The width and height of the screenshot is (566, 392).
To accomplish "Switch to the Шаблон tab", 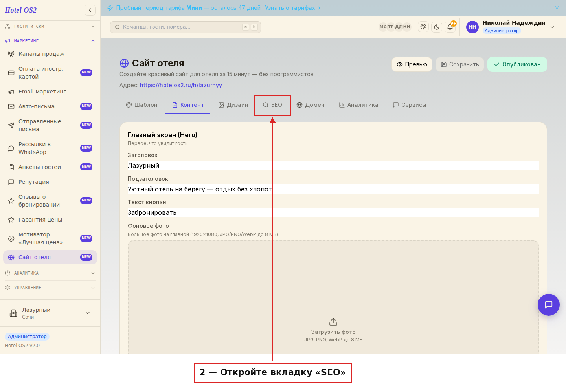I will (142, 105).
